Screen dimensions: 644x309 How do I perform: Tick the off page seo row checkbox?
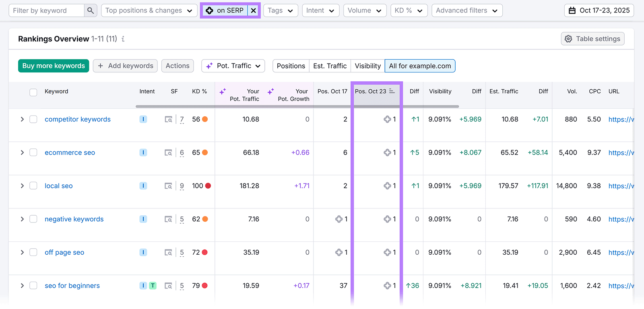pos(33,252)
